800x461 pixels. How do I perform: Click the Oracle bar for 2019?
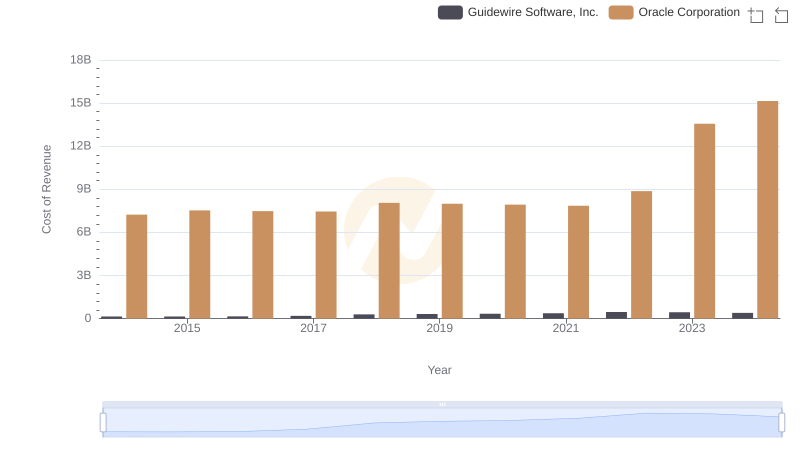pos(452,261)
